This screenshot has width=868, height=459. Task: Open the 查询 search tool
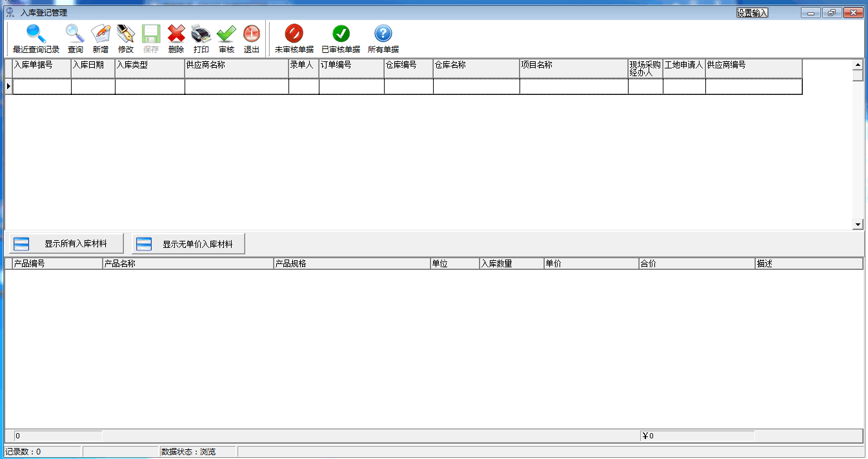point(76,34)
